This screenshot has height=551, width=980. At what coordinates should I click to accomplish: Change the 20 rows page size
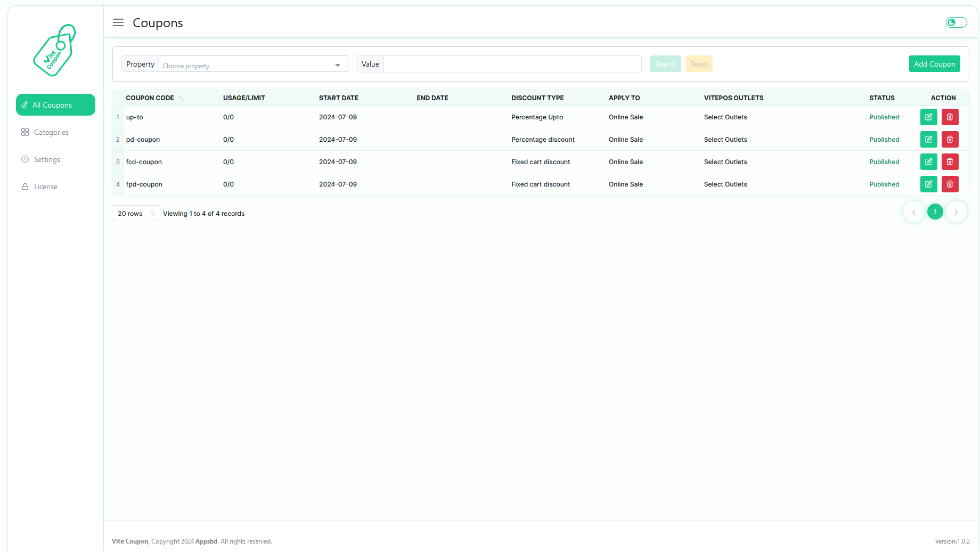tap(135, 213)
